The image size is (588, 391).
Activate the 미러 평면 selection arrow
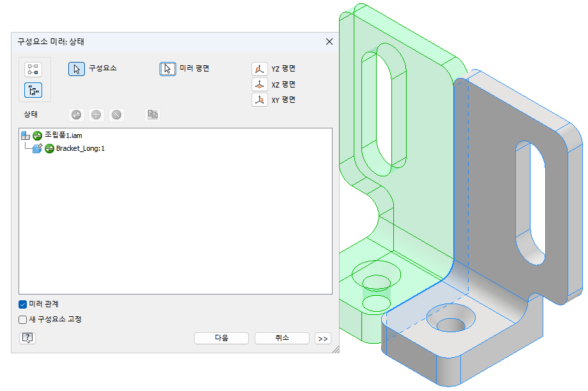click(x=167, y=69)
